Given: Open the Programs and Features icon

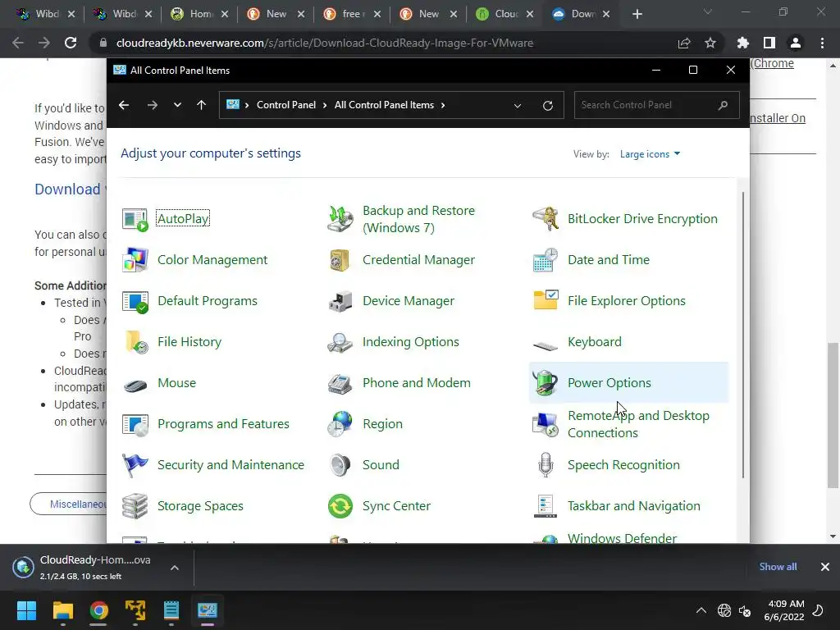Looking at the screenshot, I should coord(135,424).
